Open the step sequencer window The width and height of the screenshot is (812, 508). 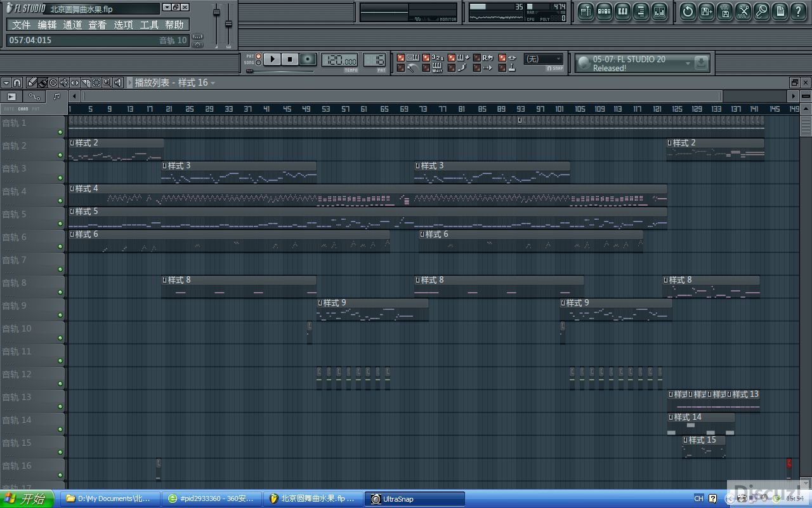(604, 11)
